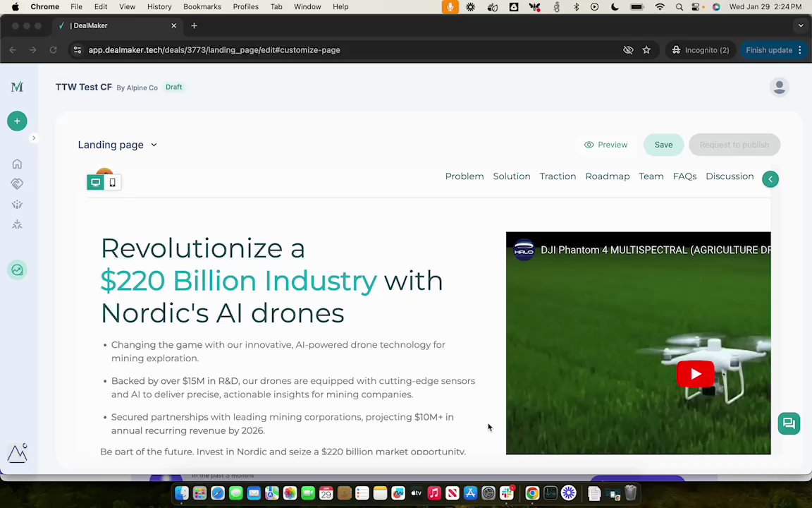Open Music app from the Dock
Viewport: 812px width, 508px height.
434,493
